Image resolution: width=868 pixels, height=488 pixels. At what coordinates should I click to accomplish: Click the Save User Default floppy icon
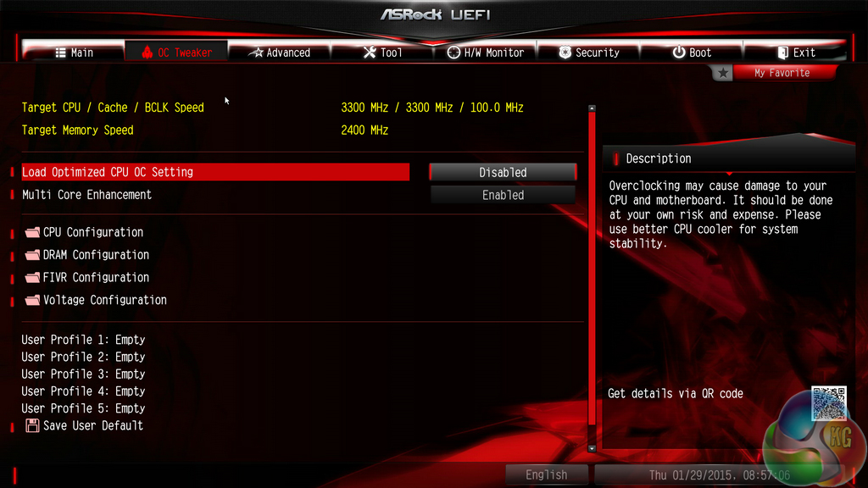[x=33, y=425]
